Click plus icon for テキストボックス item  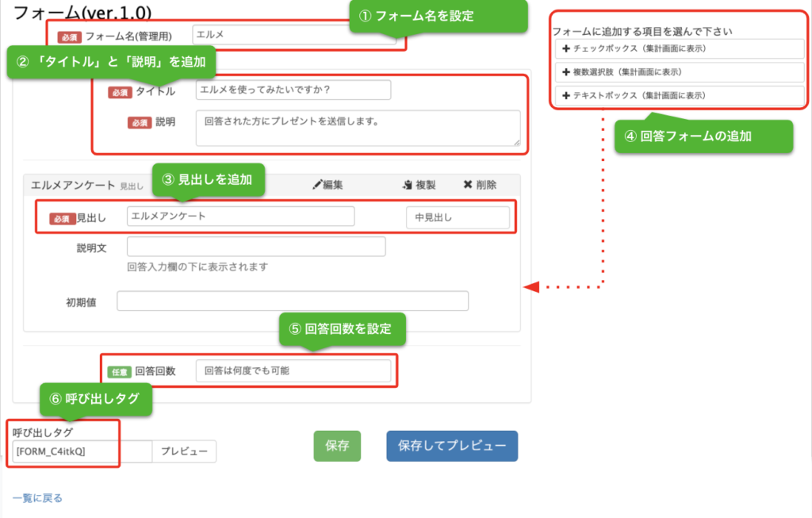[566, 95]
